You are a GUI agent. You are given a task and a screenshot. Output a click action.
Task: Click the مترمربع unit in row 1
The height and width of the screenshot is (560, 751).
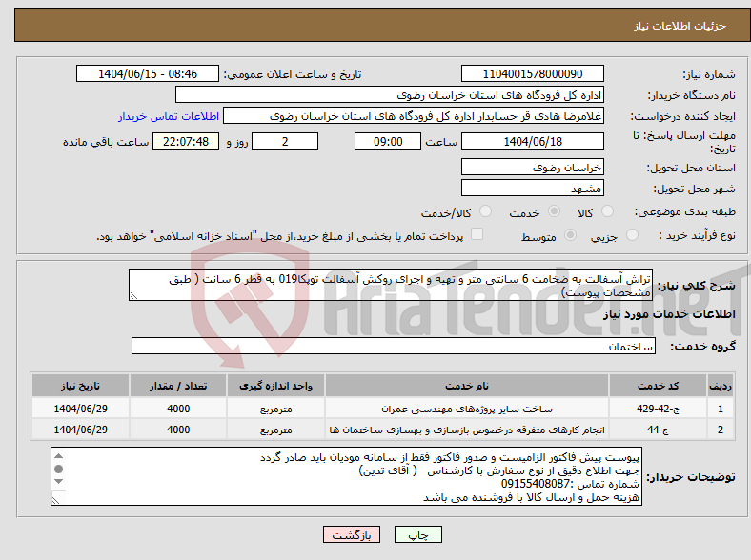[x=275, y=410]
